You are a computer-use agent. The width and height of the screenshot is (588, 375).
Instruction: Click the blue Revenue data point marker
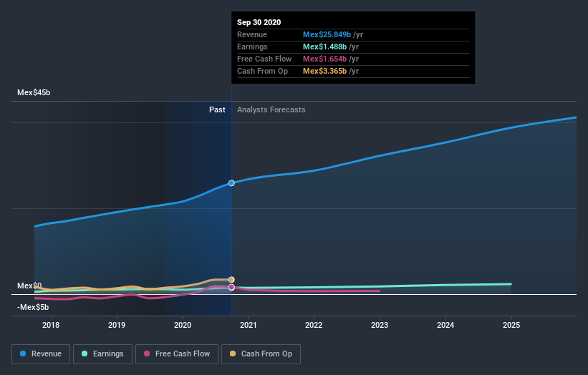pos(231,183)
